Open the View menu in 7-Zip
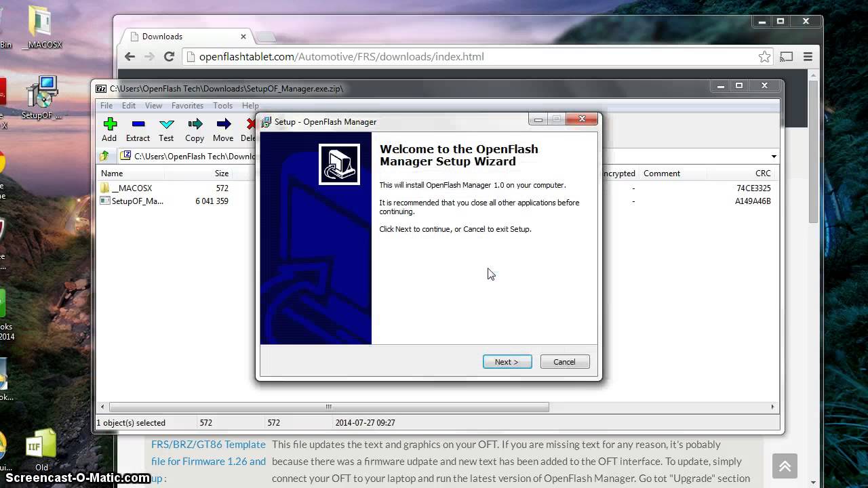Screen dimensions: 868x488 coord(153,106)
